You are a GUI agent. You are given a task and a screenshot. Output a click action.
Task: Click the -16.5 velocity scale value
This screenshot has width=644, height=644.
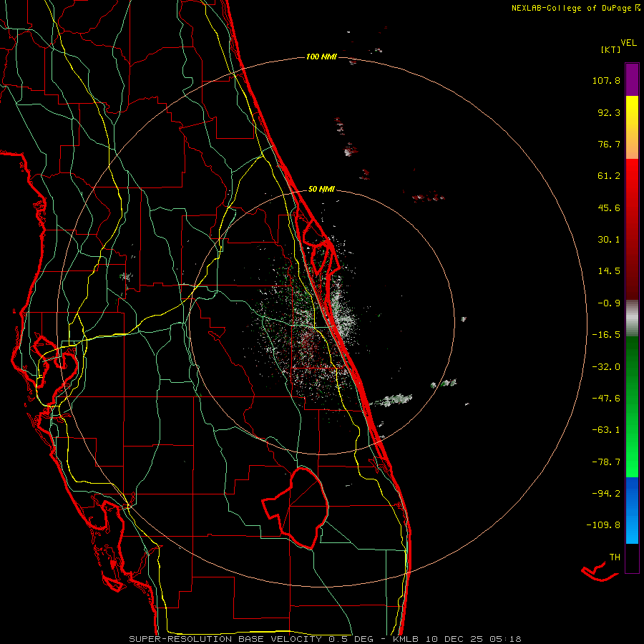click(606, 335)
